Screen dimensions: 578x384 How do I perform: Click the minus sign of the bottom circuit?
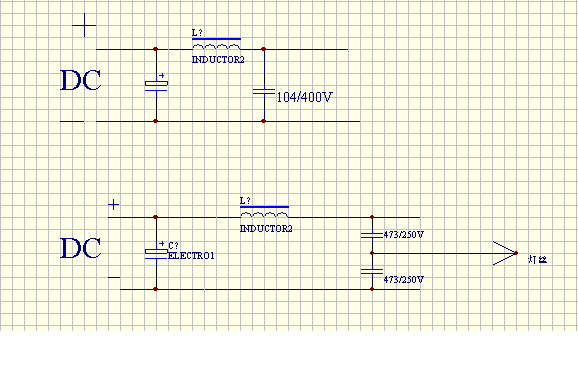(x=114, y=277)
